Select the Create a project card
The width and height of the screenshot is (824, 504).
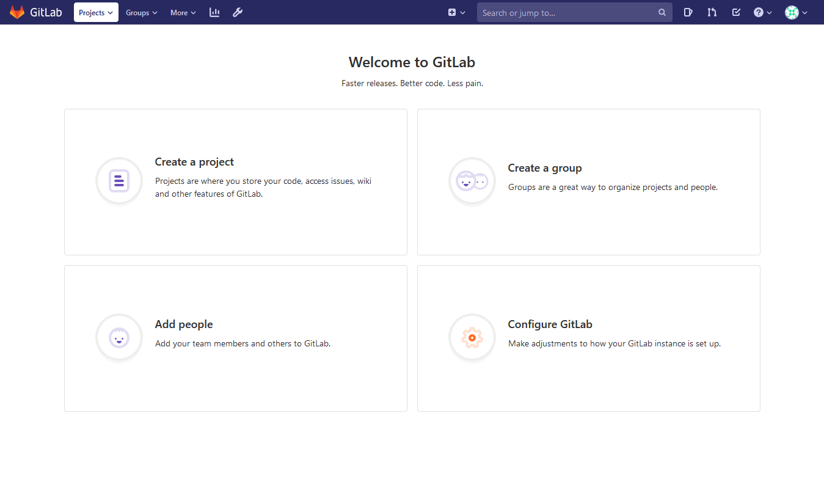pyautogui.click(x=236, y=181)
